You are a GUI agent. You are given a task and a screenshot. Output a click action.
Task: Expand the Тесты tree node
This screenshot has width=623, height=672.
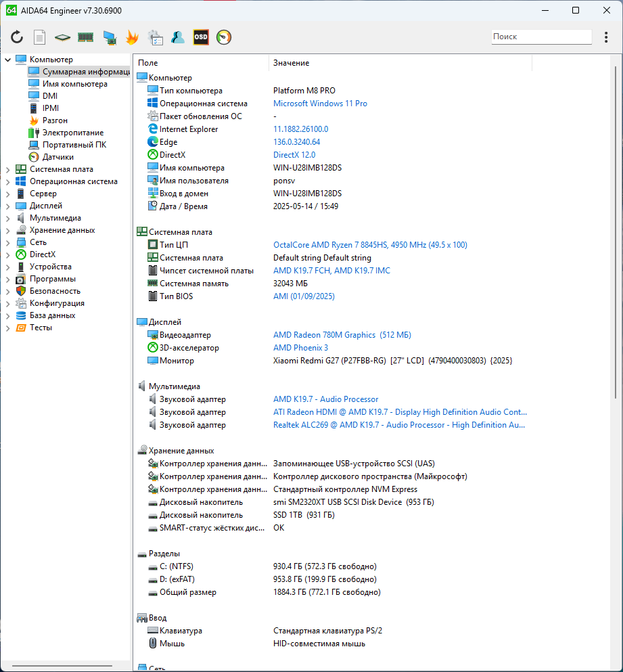coord(8,328)
